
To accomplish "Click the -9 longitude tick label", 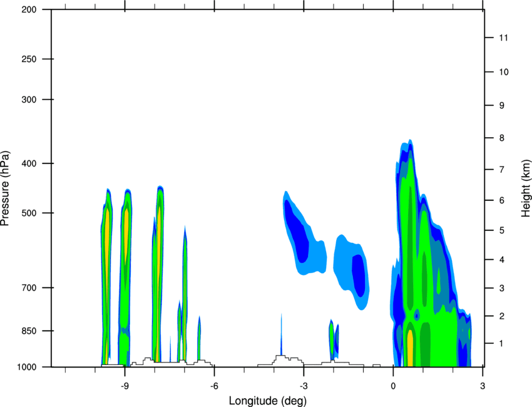I will coord(125,386).
